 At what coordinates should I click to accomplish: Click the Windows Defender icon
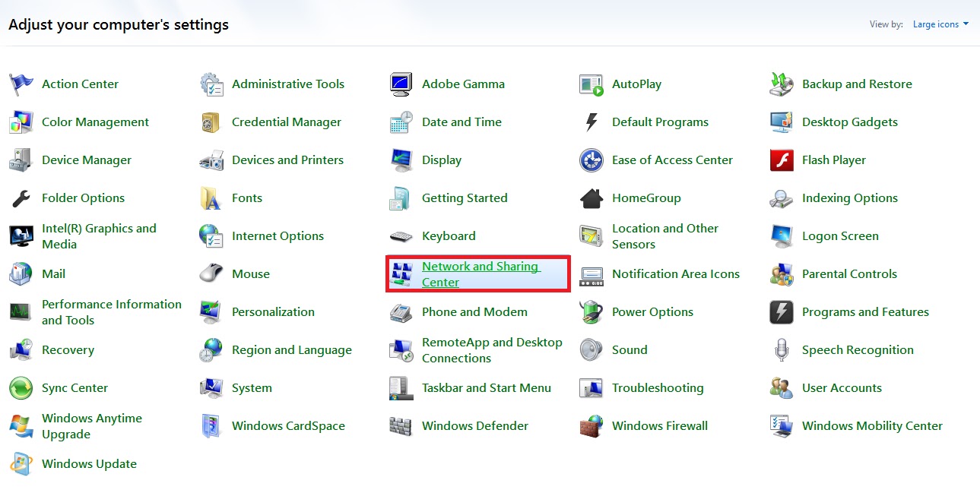pyautogui.click(x=401, y=426)
